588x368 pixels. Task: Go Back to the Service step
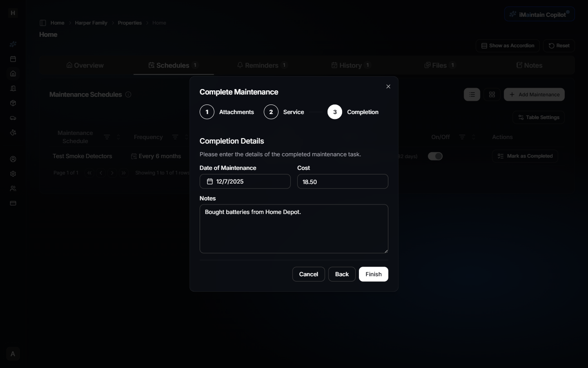pyautogui.click(x=342, y=274)
